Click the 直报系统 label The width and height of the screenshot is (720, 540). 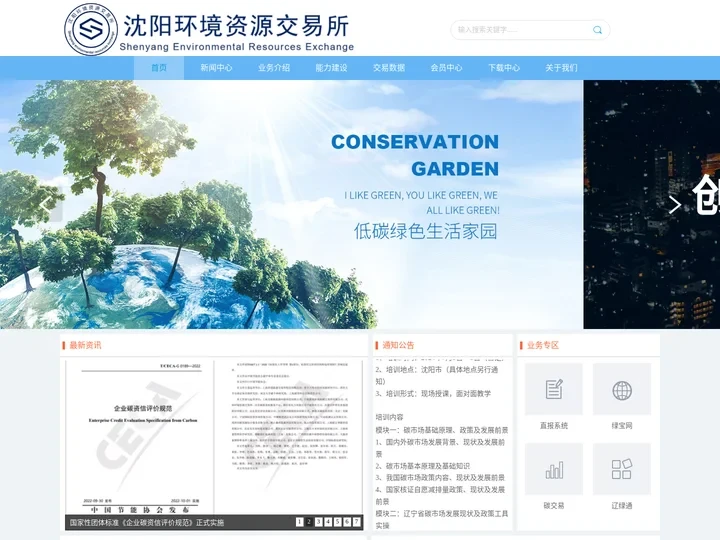click(554, 426)
